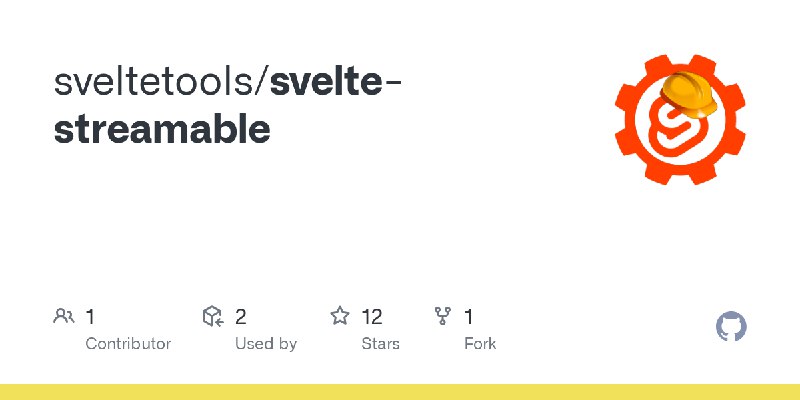The width and height of the screenshot is (800, 400).
Task: Click the GitHub Octocat logo
Action: [x=731, y=327]
